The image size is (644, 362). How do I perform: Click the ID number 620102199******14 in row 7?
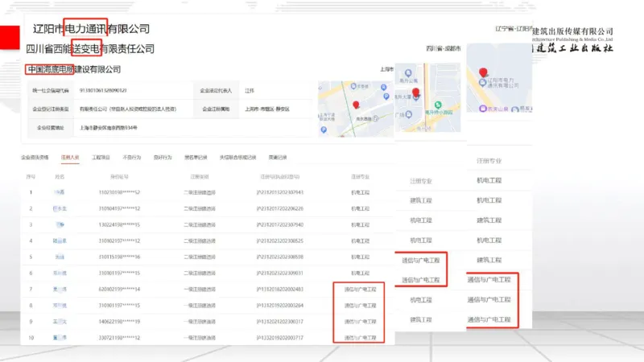(x=119, y=290)
